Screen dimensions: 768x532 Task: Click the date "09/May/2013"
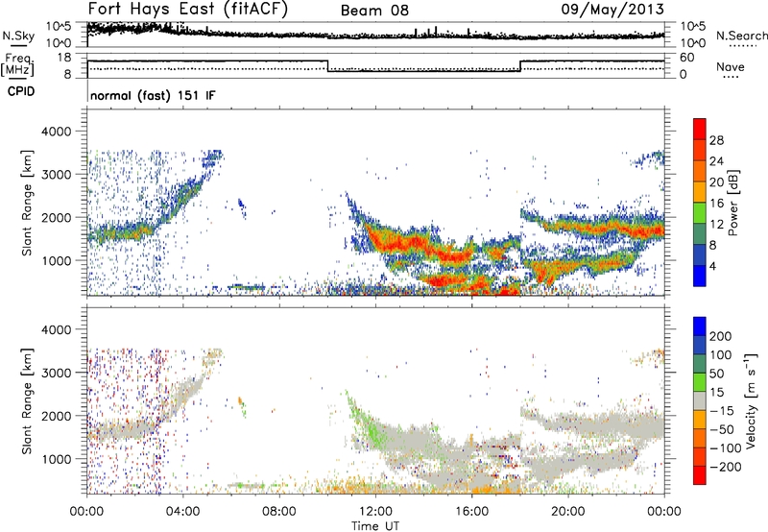(x=612, y=10)
